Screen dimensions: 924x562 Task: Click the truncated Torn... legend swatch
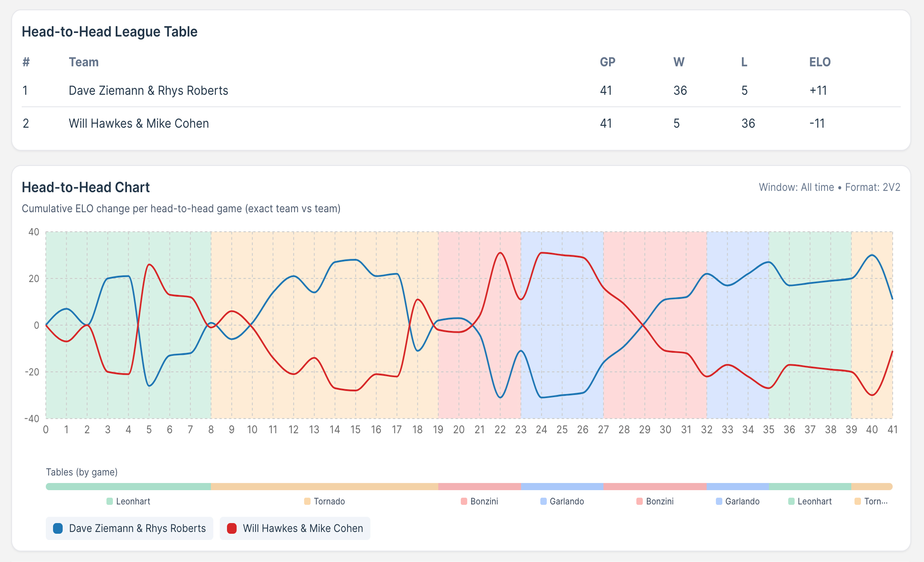pos(858,501)
